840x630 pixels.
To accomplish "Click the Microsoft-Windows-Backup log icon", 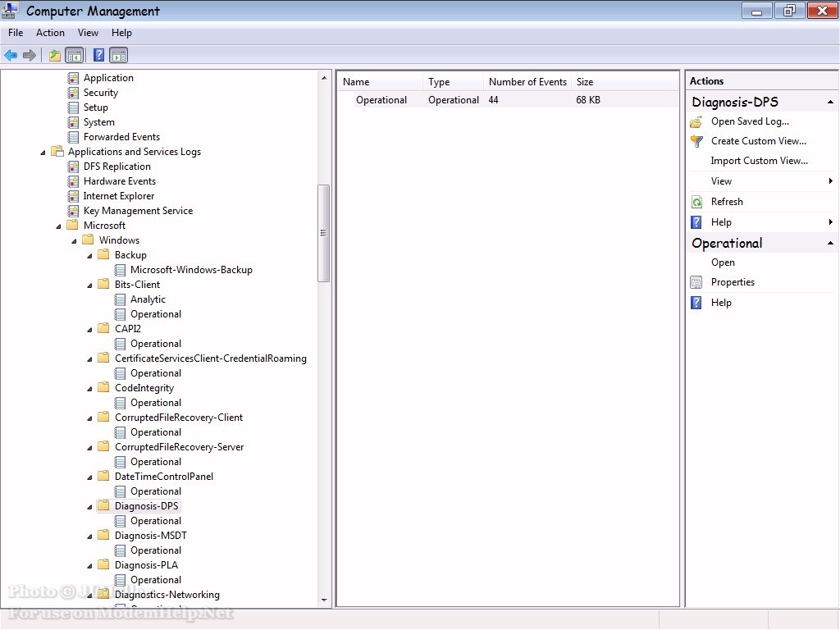I will pos(121,270).
